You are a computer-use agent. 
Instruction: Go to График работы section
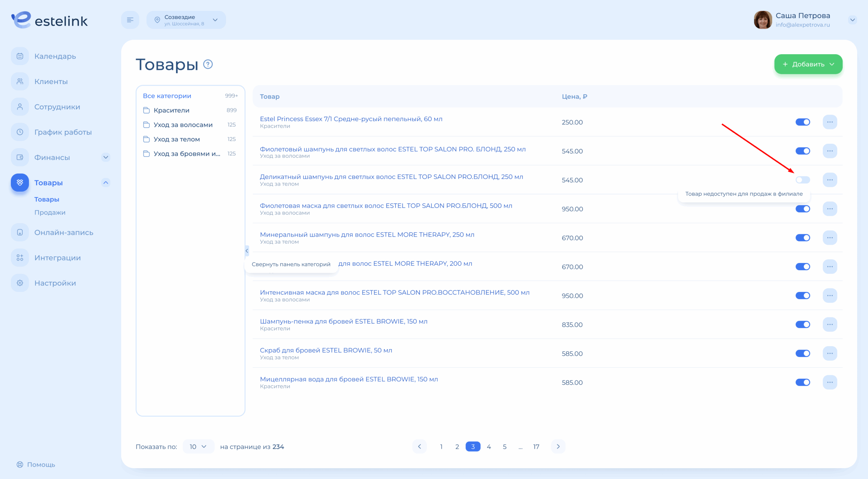pyautogui.click(x=63, y=132)
